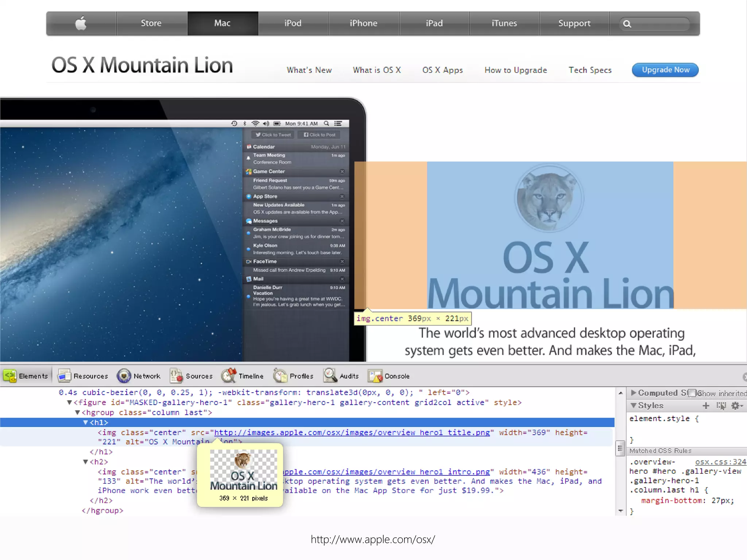Open overview_hero1_intro.png image URL
Viewport: 747px width, 560px height.
click(x=387, y=472)
